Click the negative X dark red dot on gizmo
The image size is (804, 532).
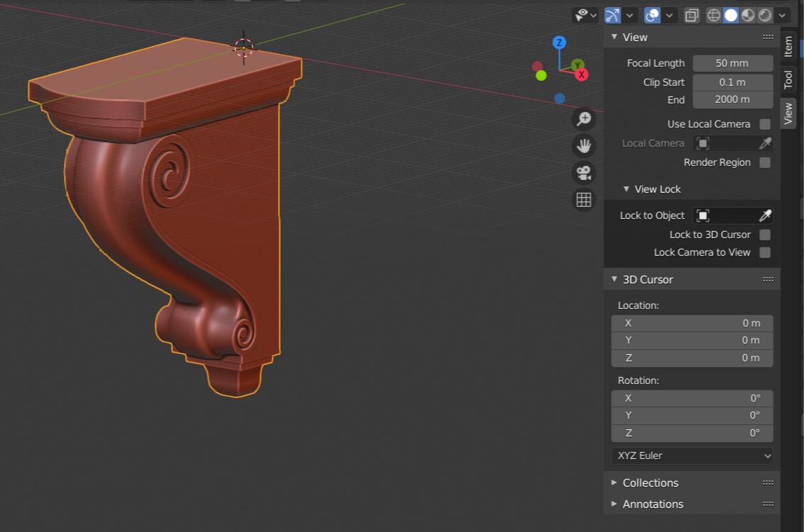coord(537,66)
